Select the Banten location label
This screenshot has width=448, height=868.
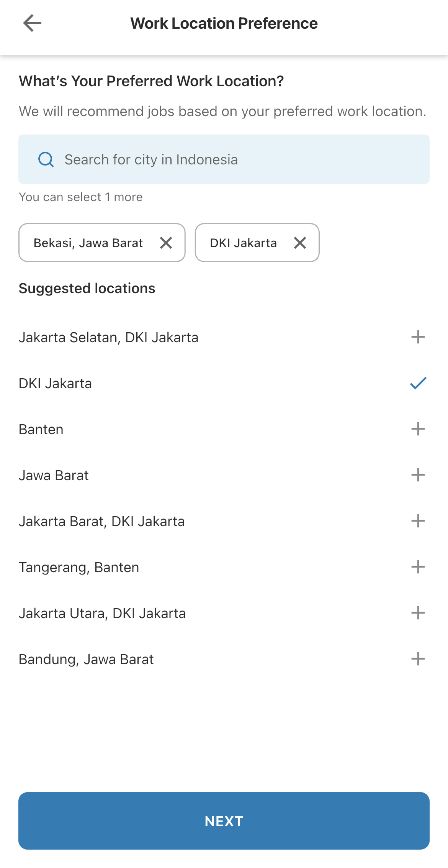tap(41, 430)
